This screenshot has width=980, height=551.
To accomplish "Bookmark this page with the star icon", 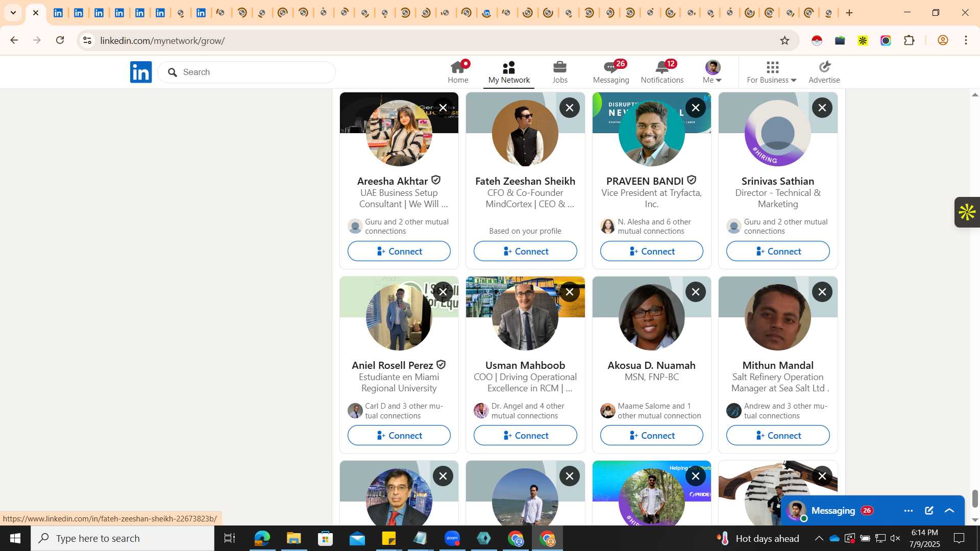I will 785,40.
